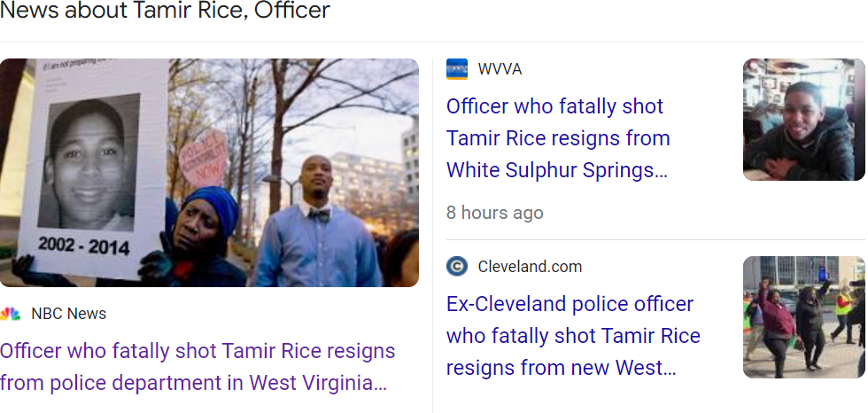Click the 'News about Tamir Rice, Officer' heading
Screen dimensions: 868x413
click(x=166, y=12)
